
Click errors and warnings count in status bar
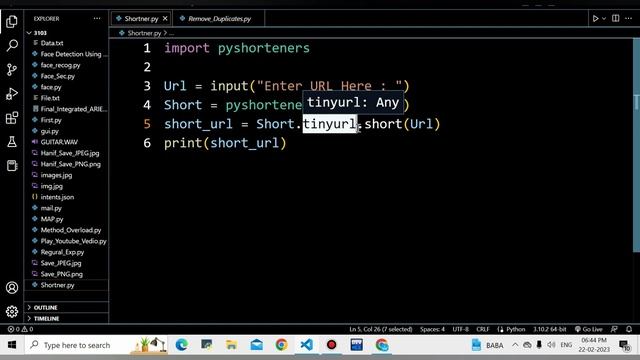(x=20, y=329)
